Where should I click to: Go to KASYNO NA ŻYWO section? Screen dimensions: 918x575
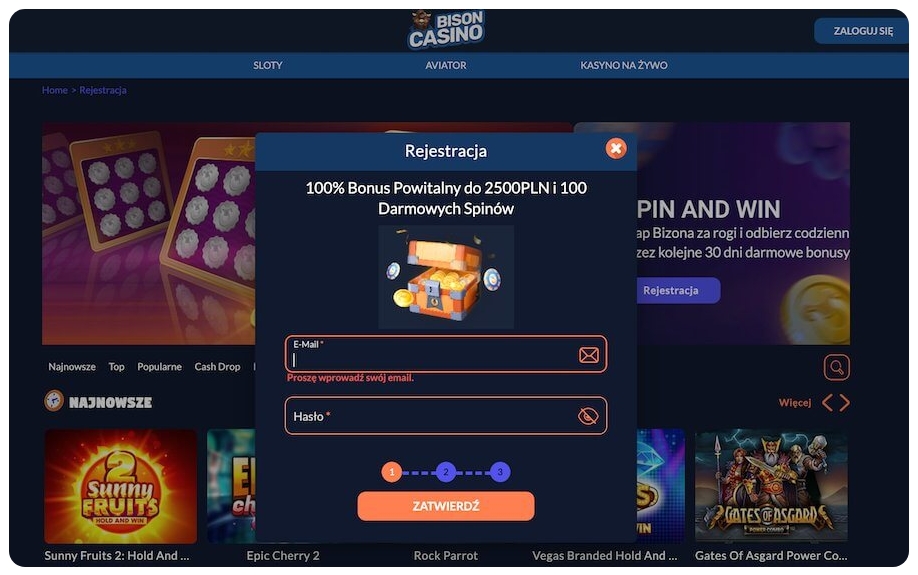[x=624, y=66]
